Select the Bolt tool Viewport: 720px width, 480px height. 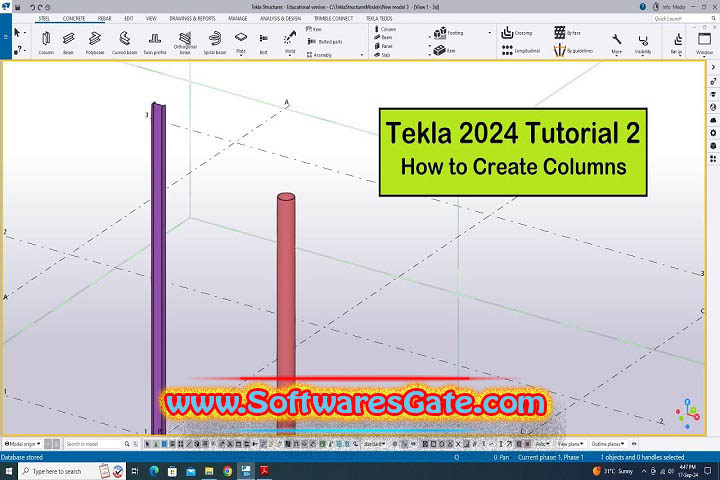pyautogui.click(x=264, y=42)
